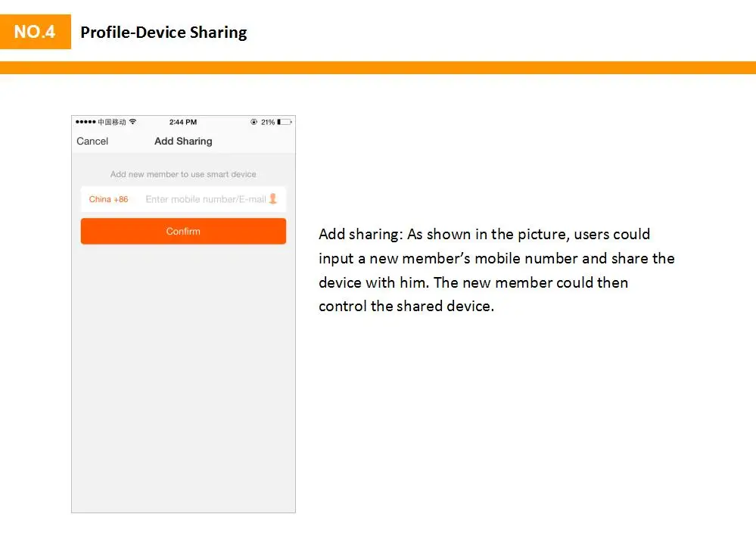Tap the contacts person icon in input
This screenshot has height=539, width=756.
[x=273, y=198]
